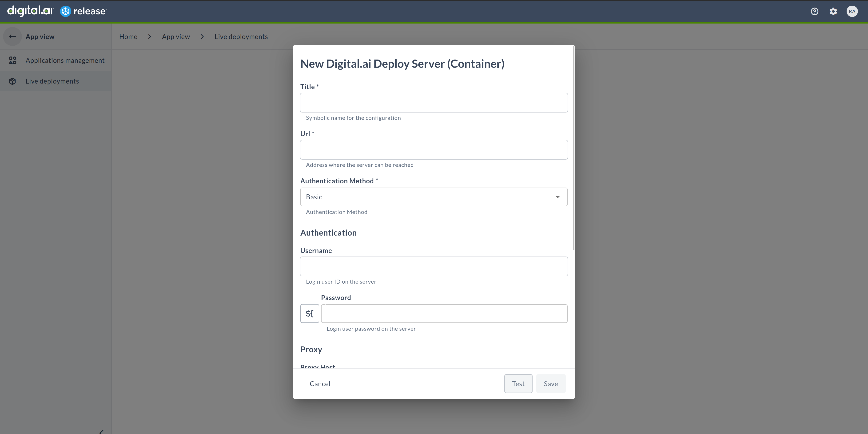
Task: Select Live deployments in sidebar
Action: coord(56,81)
